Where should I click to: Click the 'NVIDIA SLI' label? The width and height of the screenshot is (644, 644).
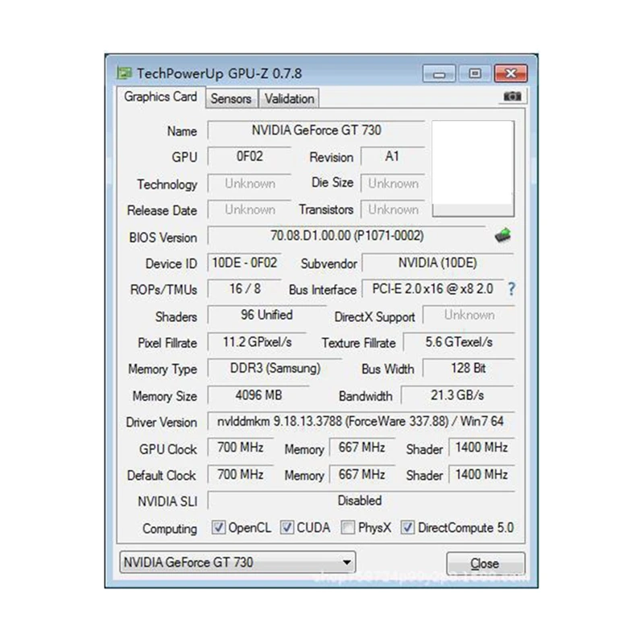167,502
